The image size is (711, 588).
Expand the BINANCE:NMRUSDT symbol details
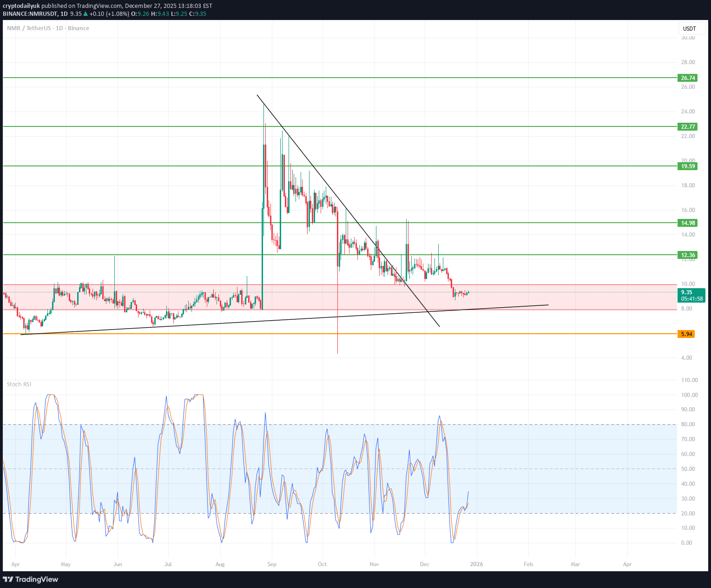[x=29, y=14]
